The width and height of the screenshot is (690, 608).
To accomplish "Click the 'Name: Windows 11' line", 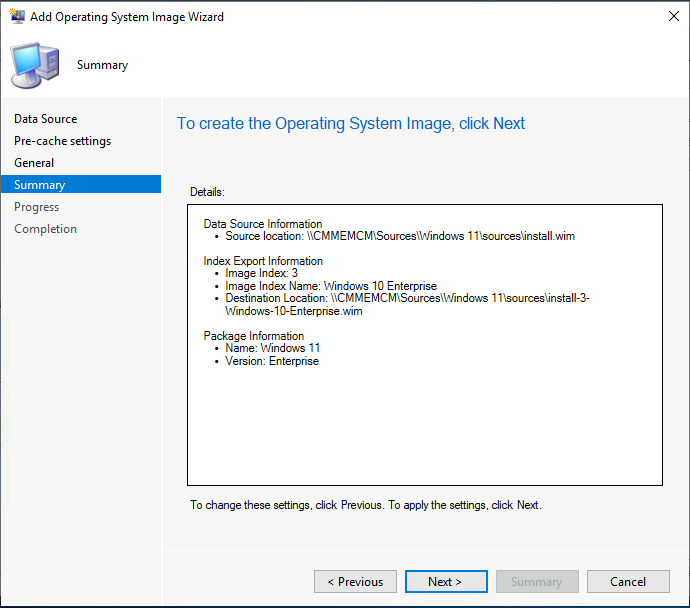I will tap(272, 348).
